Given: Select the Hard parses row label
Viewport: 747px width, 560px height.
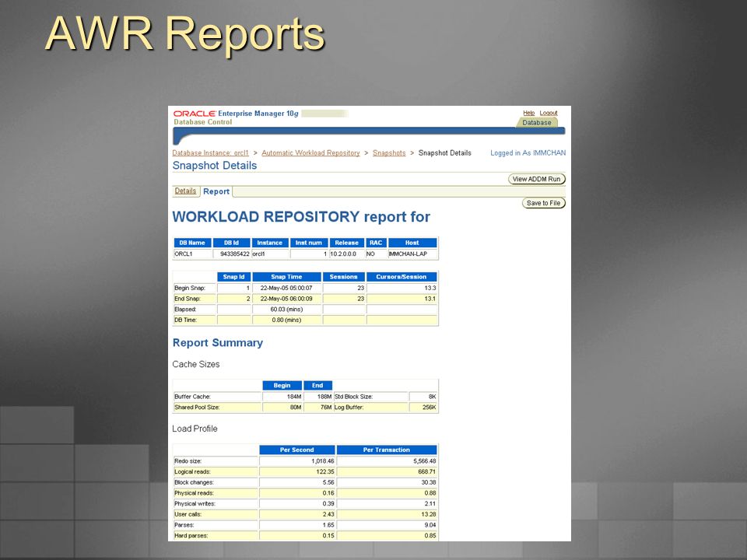Looking at the screenshot, I should tap(191, 536).
